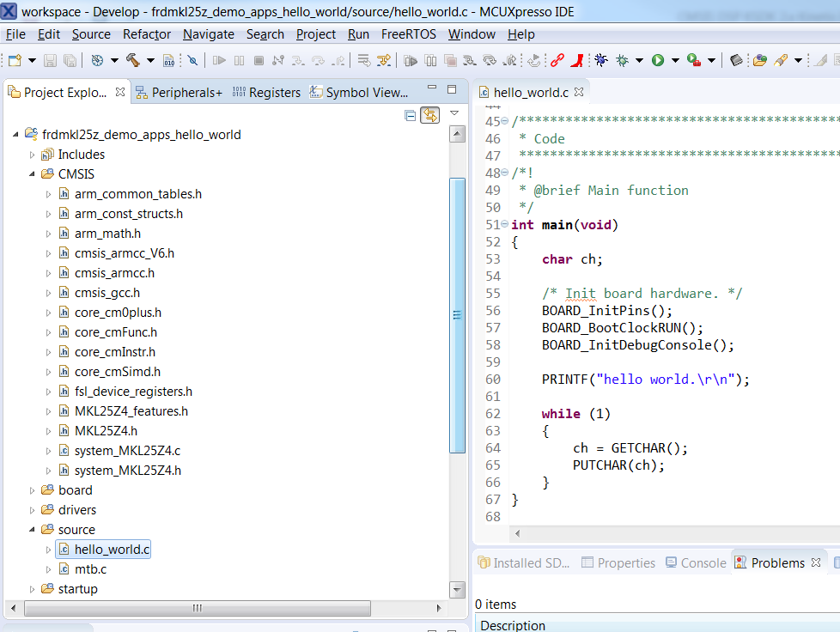Click the Save disk icon in toolbar

[x=50, y=60]
